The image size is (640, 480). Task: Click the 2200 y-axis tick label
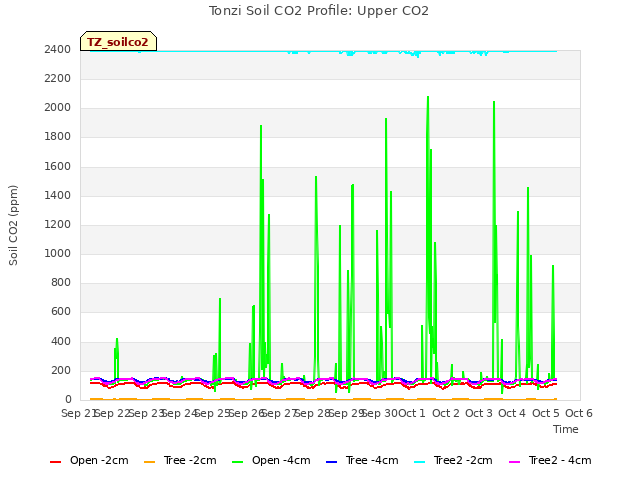[x=58, y=78]
